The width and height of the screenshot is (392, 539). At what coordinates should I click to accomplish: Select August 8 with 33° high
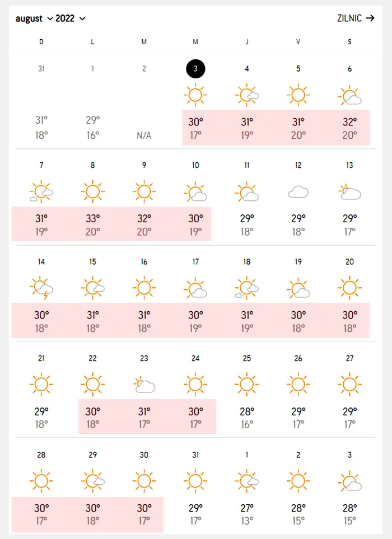(x=92, y=224)
